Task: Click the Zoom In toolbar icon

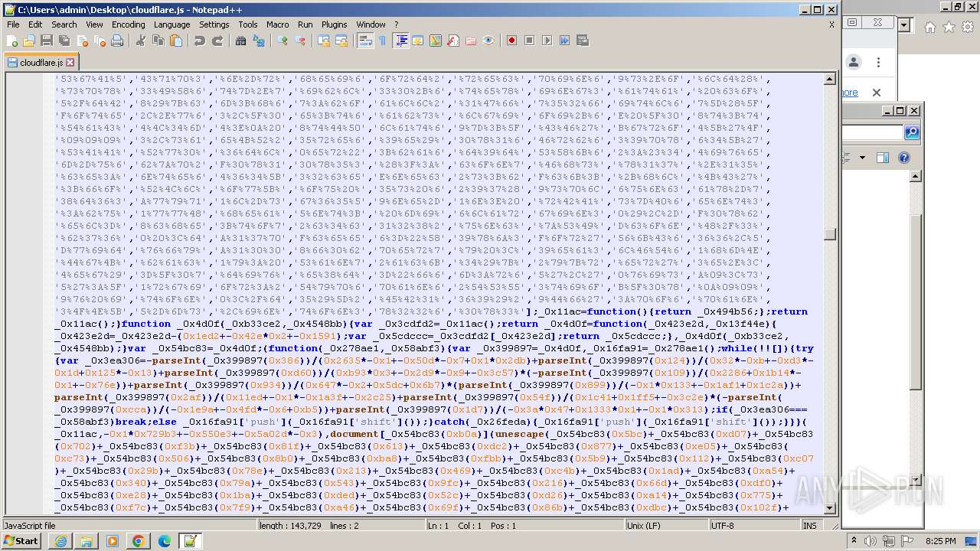Action: [x=282, y=41]
